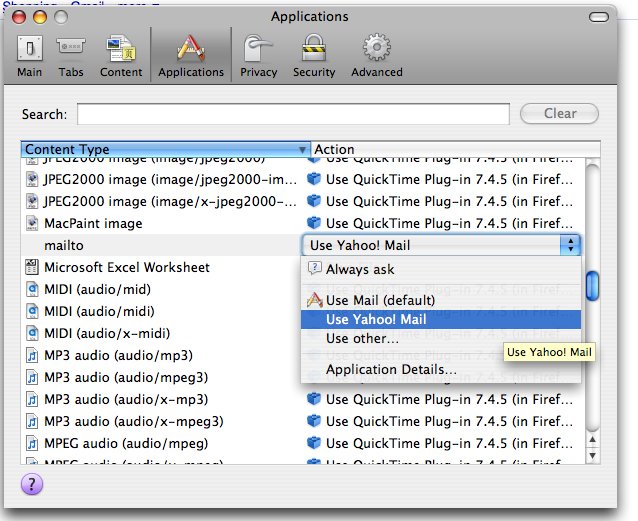Click the toolbar toggle pill button
The image size is (638, 521).
(x=599, y=17)
